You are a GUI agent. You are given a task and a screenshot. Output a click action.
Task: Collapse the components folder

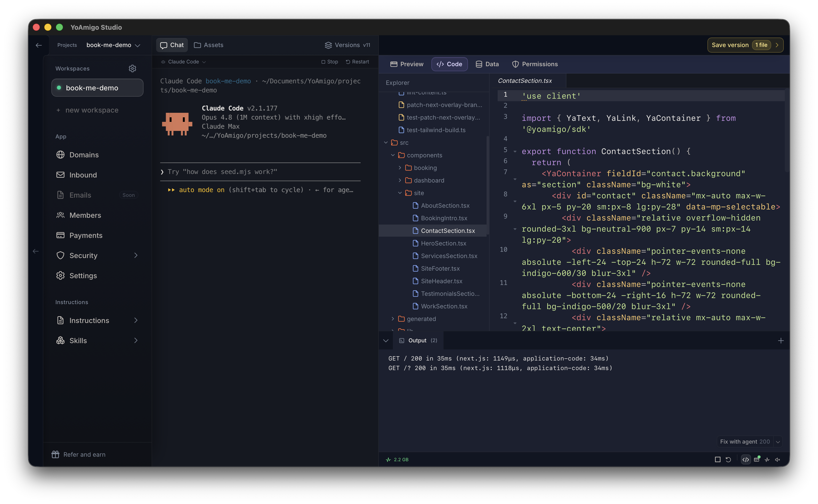click(x=393, y=155)
